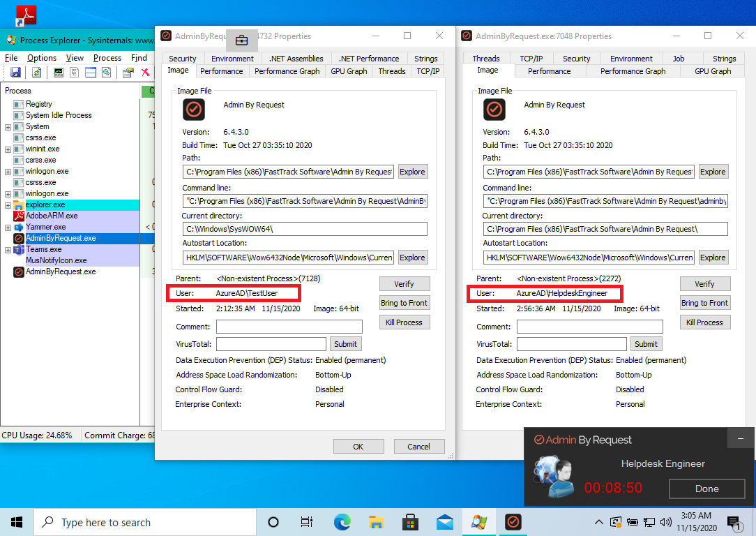
Task: Click Done in Admin By Request popup
Action: 706,489
